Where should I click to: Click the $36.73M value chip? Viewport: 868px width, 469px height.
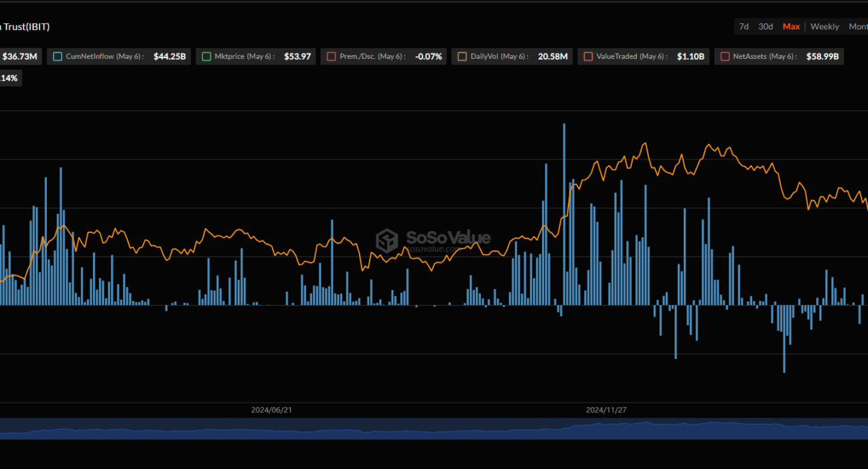point(20,57)
